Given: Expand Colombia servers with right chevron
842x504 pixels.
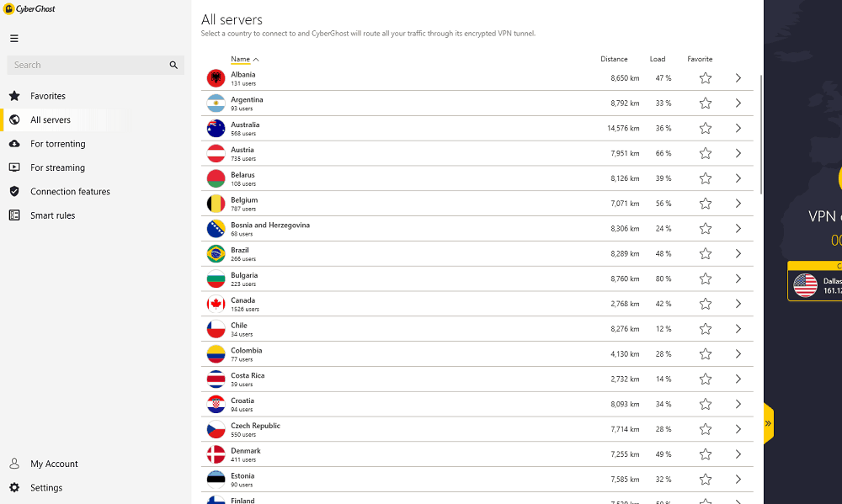Looking at the screenshot, I should 738,353.
